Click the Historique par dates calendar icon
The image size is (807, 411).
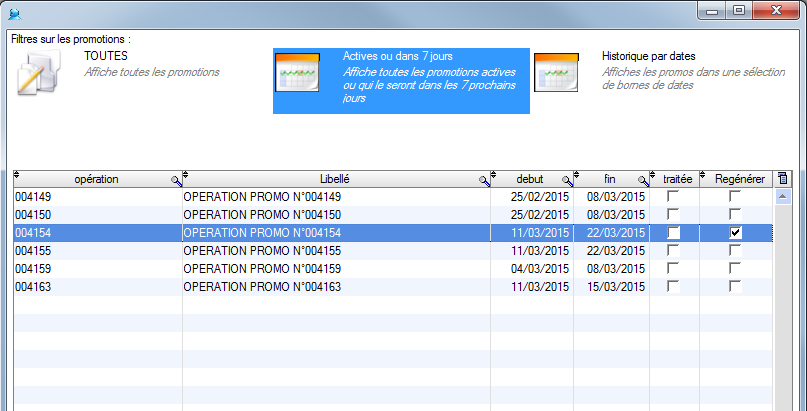556,72
